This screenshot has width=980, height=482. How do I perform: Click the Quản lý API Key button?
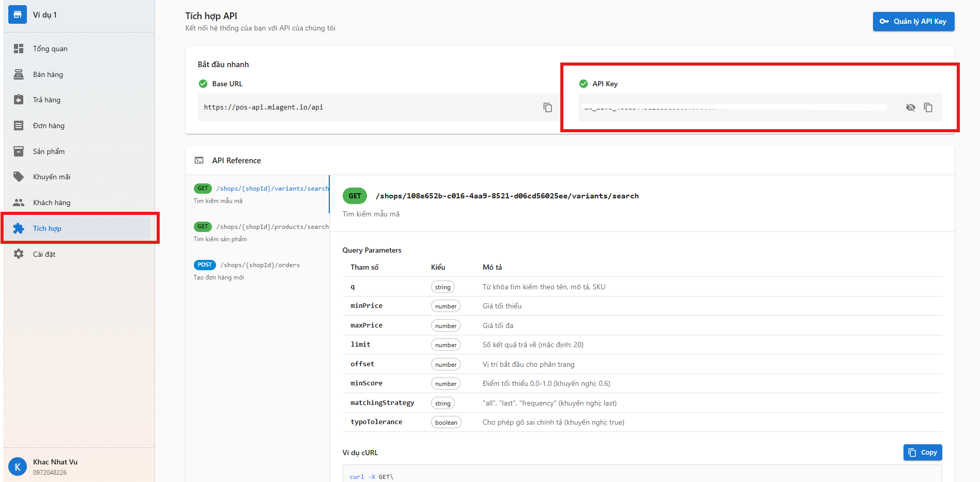[913, 21]
